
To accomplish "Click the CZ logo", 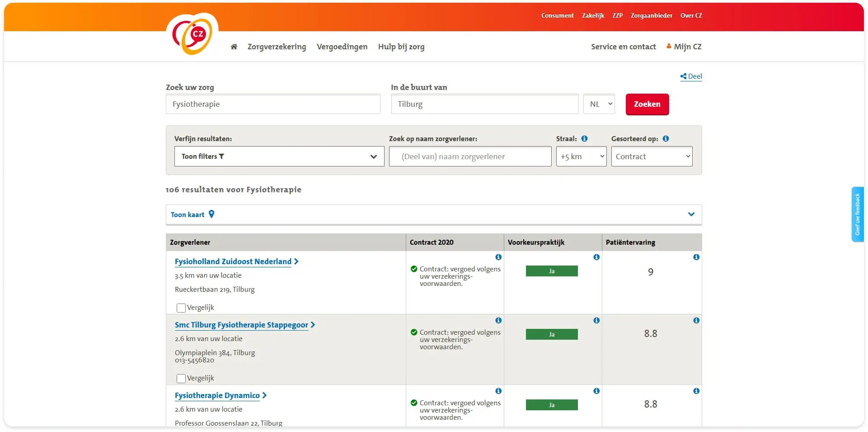I will click(x=192, y=34).
